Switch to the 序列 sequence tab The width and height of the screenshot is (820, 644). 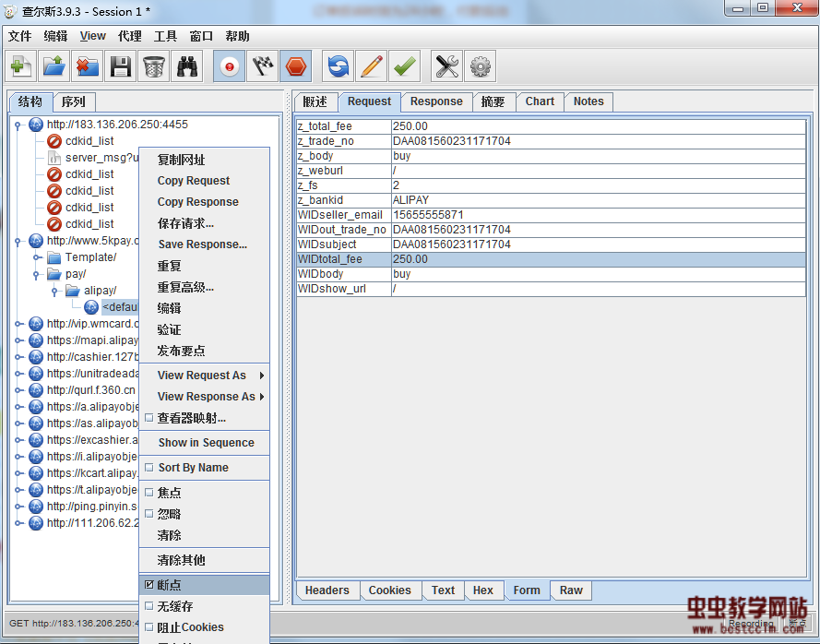tap(73, 101)
